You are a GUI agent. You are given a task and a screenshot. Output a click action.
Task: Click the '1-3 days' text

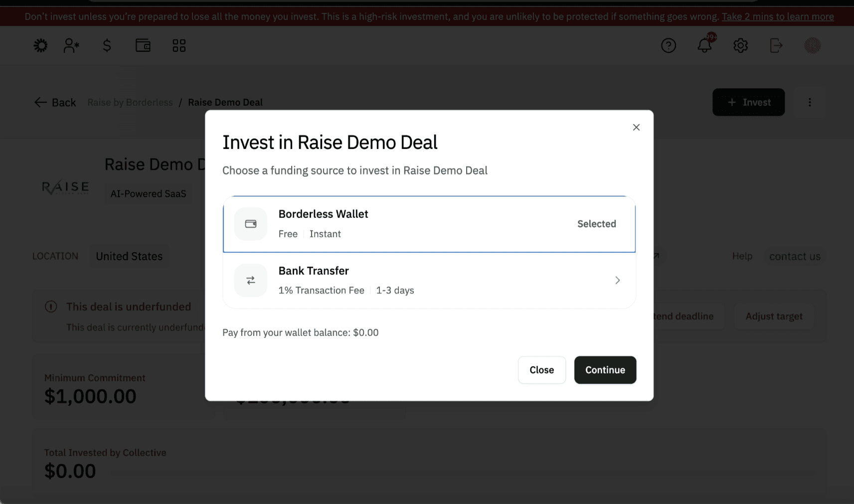(395, 290)
